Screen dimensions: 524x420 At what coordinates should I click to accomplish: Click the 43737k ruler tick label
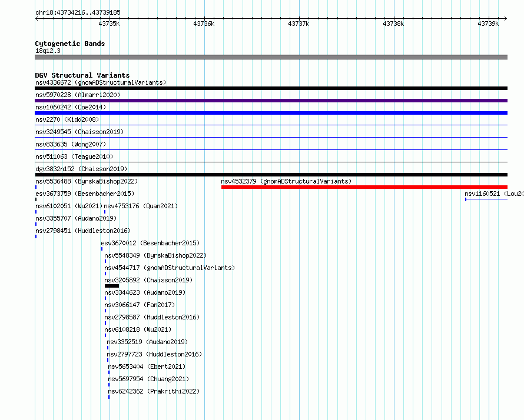(299, 24)
